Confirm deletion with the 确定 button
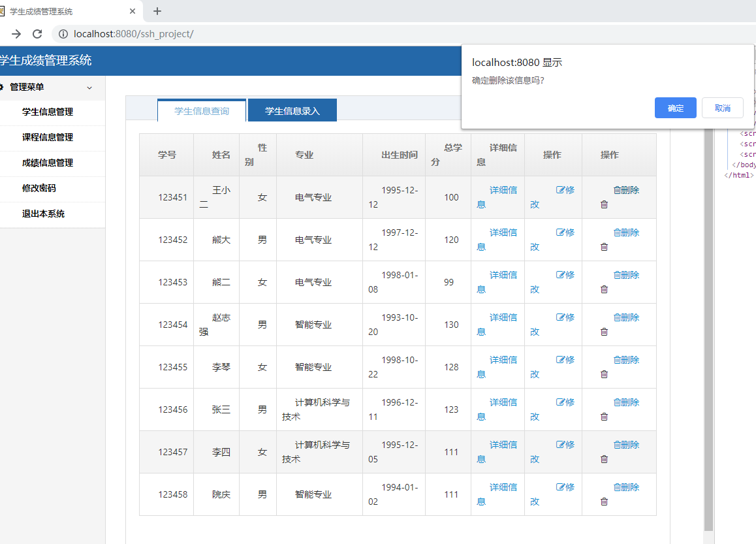This screenshot has height=544, width=756. pyautogui.click(x=675, y=108)
